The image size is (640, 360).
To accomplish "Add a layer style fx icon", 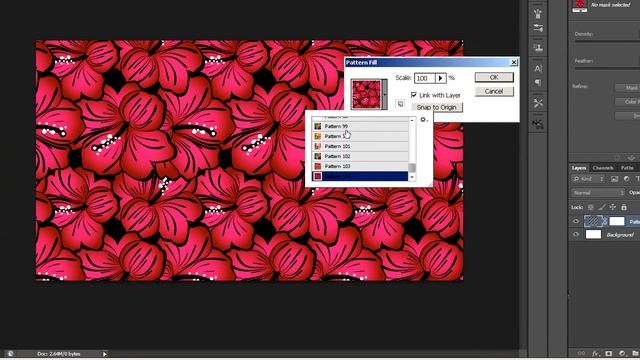I will click(596, 353).
